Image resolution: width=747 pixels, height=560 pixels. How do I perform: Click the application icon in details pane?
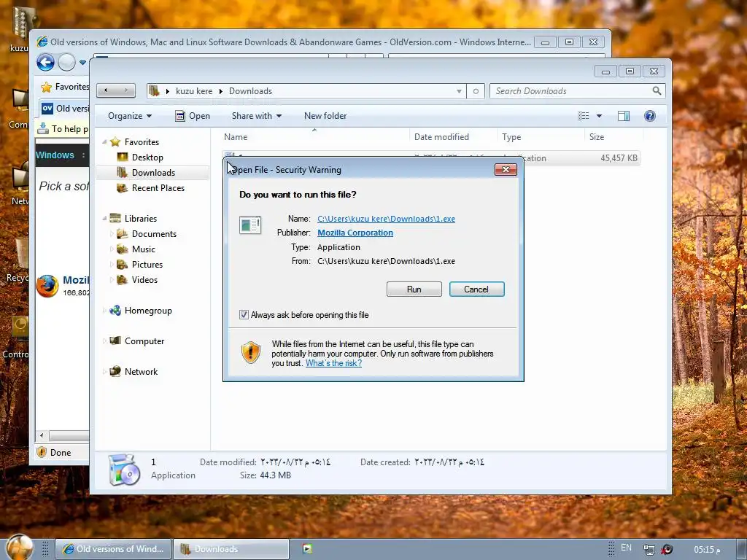(x=124, y=470)
